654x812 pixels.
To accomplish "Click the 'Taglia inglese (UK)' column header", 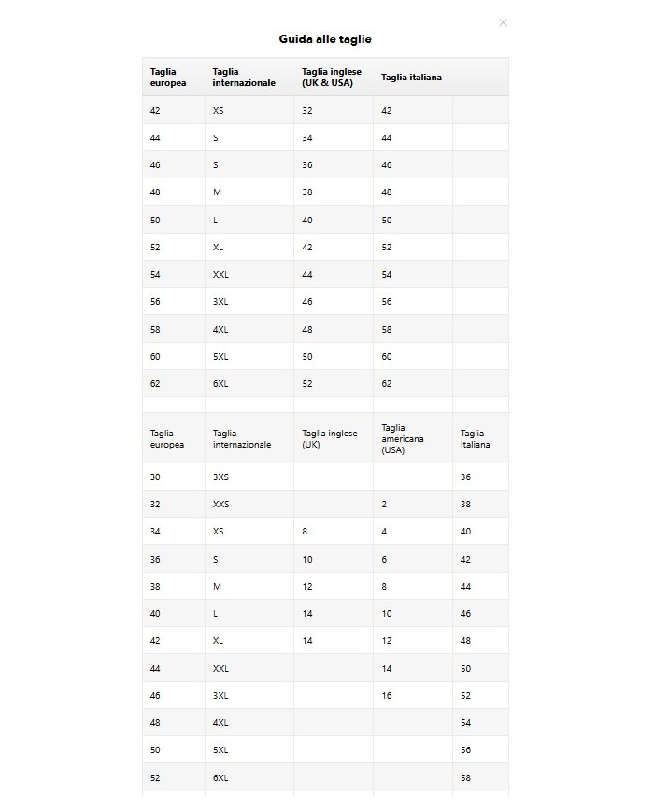I will coord(330,439).
